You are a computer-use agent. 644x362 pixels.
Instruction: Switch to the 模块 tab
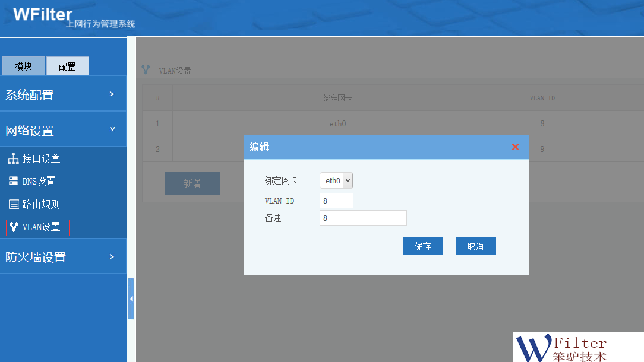click(x=23, y=66)
